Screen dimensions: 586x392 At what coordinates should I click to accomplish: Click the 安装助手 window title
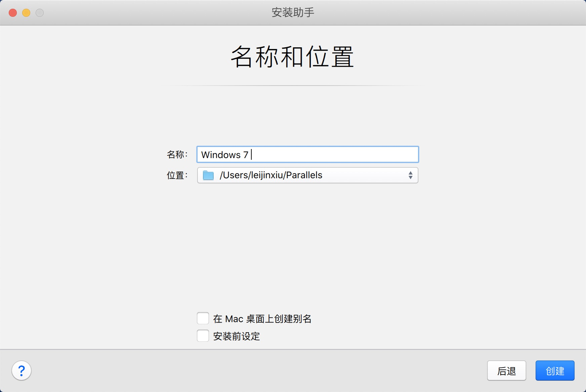(x=293, y=13)
